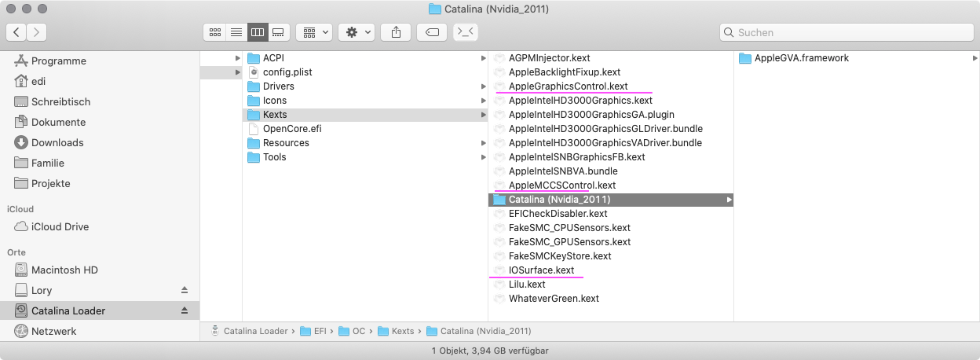The image size is (980, 360).
Task: Switch to column view
Action: coord(257,32)
